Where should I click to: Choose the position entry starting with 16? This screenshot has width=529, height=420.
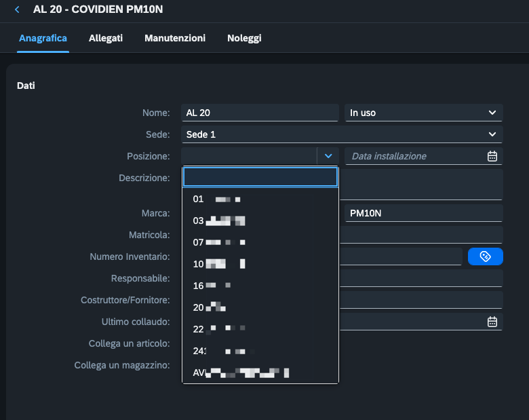(260, 286)
